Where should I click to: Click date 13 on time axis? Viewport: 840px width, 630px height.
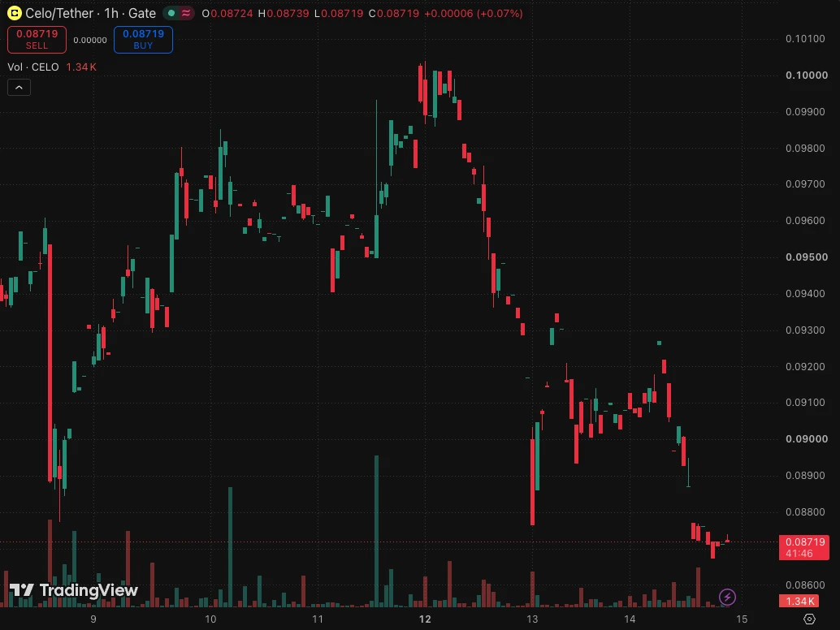(532, 619)
